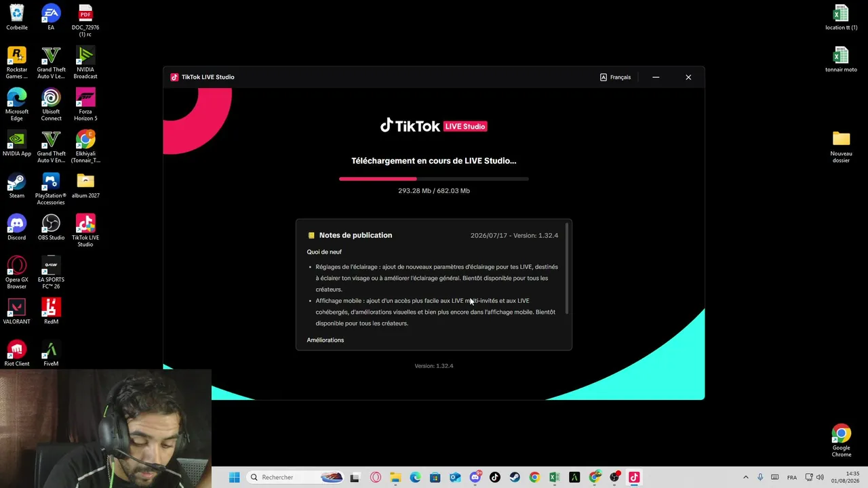Select the Rockstar Games desktop icon
Image resolution: width=868 pixels, height=488 pixels.
click(x=17, y=63)
